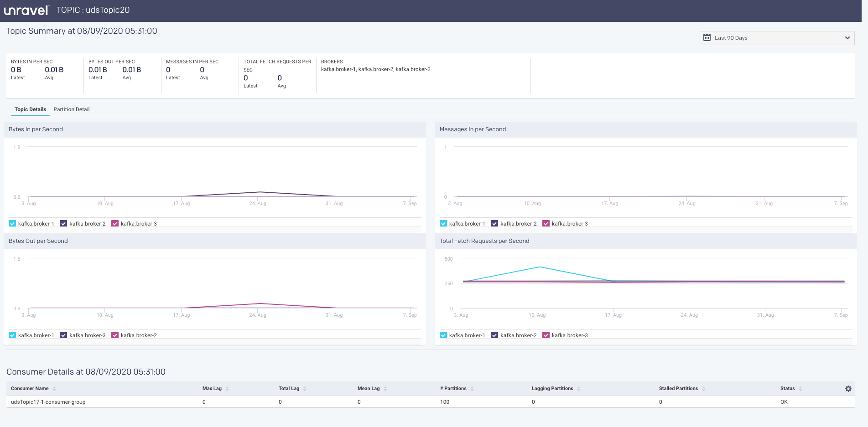Toggle kafka.broker-1 in Messages In chart
This screenshot has height=427, width=868.
pyautogui.click(x=443, y=224)
